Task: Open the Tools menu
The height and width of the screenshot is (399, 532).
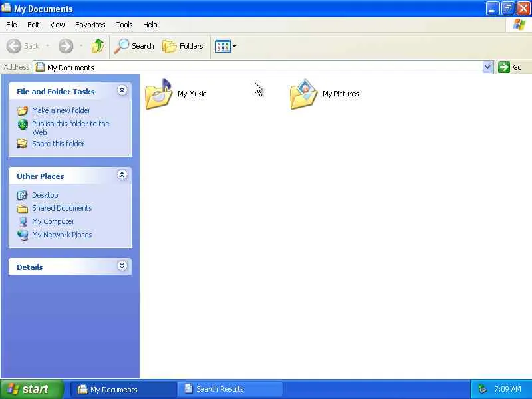Action: click(124, 25)
